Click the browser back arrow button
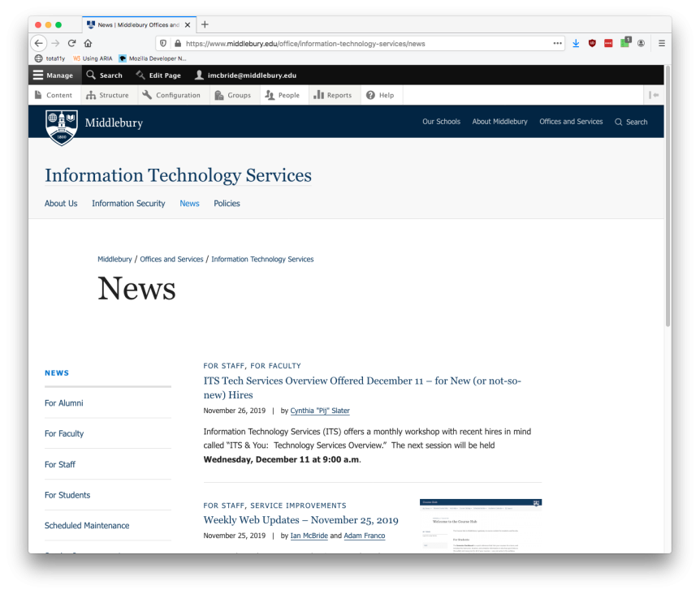This screenshot has height=594, width=700. coord(39,43)
